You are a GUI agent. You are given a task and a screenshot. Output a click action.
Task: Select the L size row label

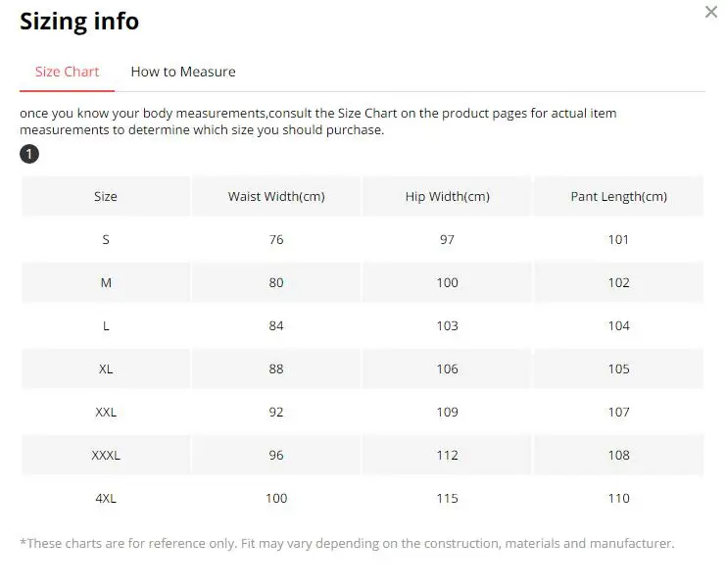tap(106, 326)
